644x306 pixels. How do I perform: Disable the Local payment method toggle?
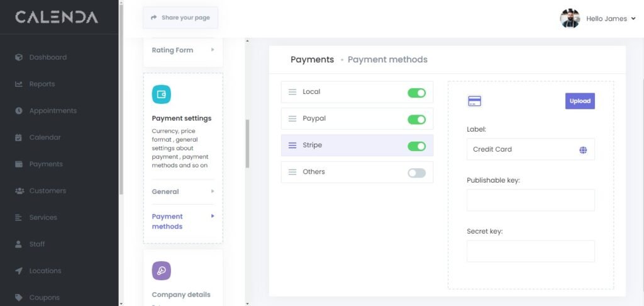pyautogui.click(x=416, y=93)
